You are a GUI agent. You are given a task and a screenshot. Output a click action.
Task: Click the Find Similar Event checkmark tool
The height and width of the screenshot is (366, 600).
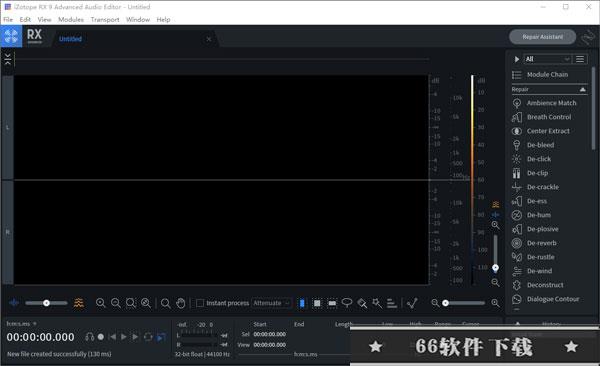click(x=412, y=303)
